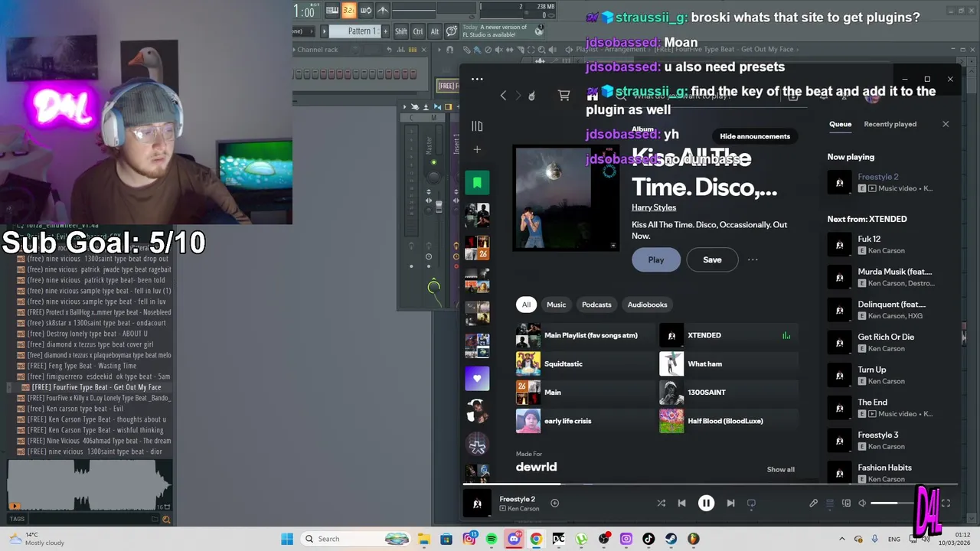Pause Freestyle 2 playback

(706, 503)
